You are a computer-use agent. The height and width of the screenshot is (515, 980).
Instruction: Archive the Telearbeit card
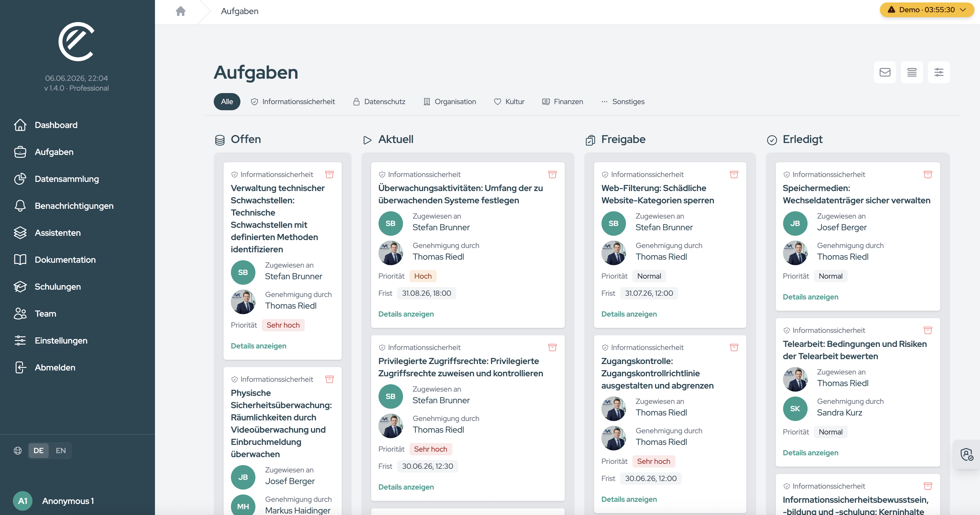pos(928,330)
